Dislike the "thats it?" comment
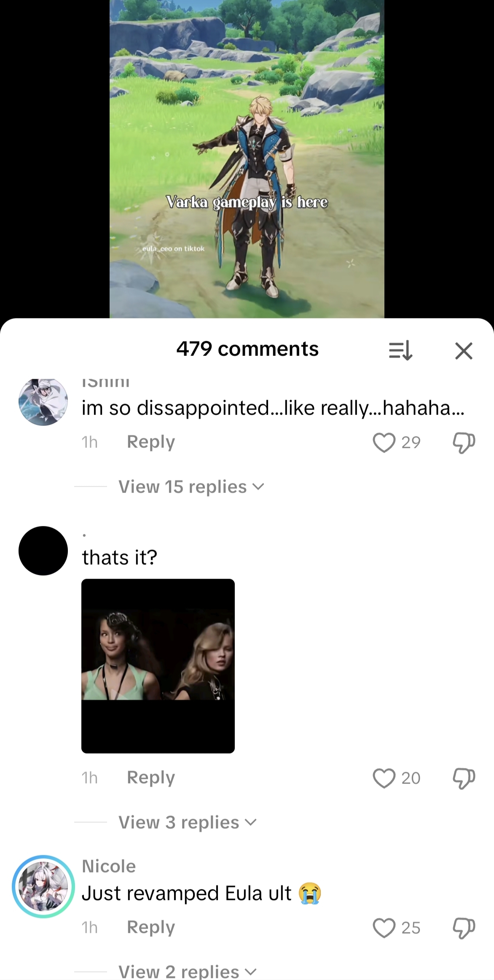 coord(464,778)
